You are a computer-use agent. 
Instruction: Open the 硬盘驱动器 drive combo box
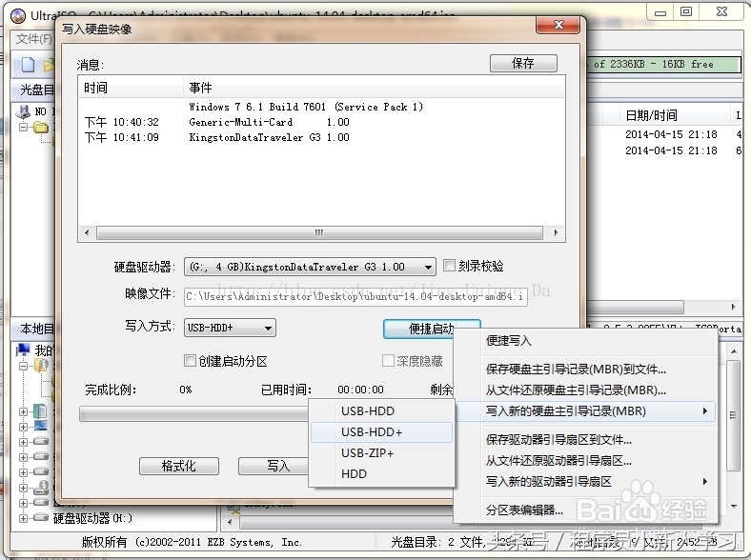(x=310, y=267)
